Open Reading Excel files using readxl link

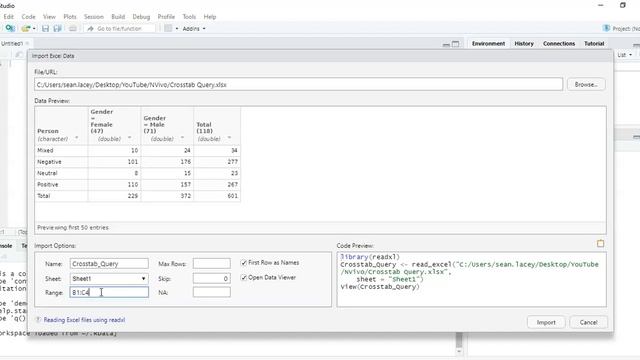[84, 320]
